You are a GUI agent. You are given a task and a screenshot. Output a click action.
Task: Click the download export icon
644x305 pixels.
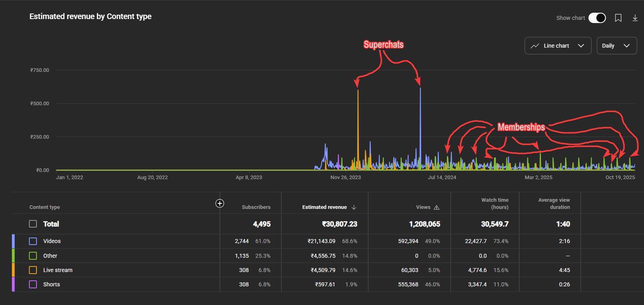coord(635,18)
